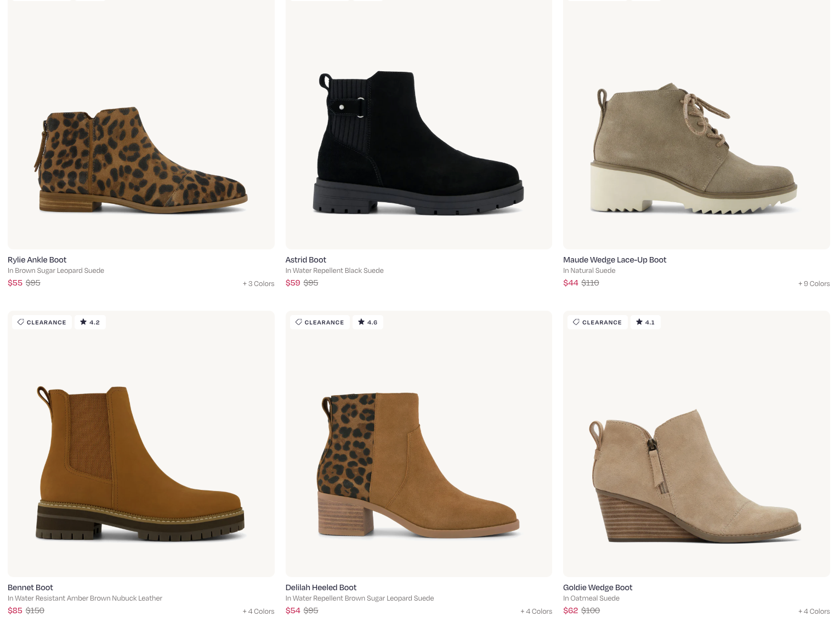Image resolution: width=840 pixels, height=628 pixels.
Task: Open the Delilah Heeled Boot title link
Action: click(321, 587)
